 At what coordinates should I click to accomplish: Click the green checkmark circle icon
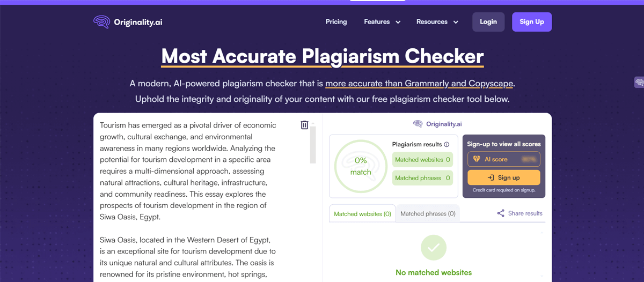click(434, 248)
